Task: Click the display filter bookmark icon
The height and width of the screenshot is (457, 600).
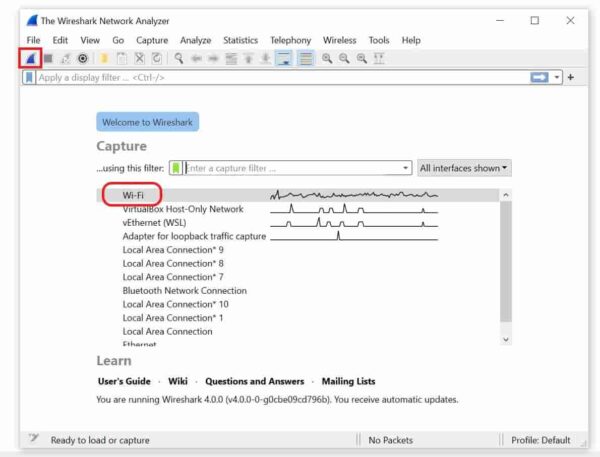Action: (29, 78)
